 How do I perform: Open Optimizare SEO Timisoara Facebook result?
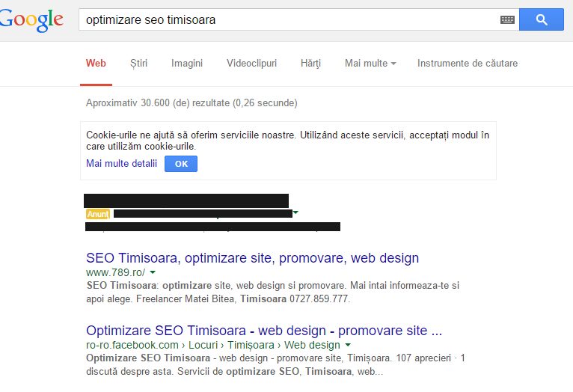pos(264,331)
